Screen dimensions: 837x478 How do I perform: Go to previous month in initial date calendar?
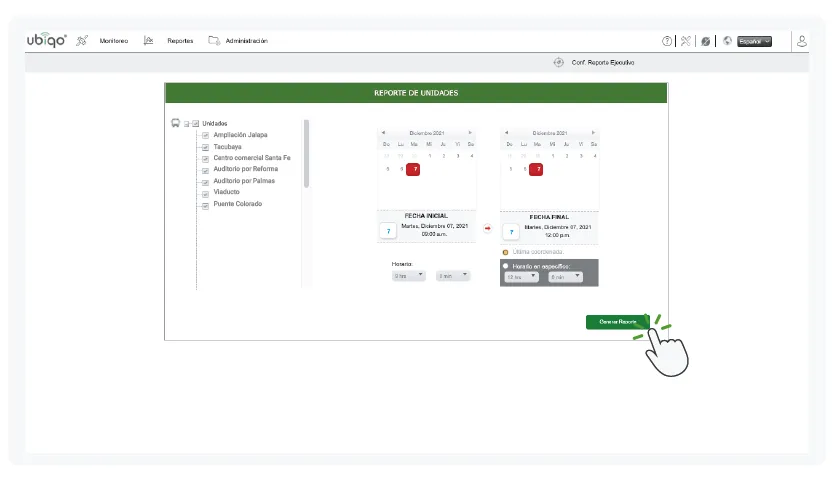pyautogui.click(x=383, y=132)
